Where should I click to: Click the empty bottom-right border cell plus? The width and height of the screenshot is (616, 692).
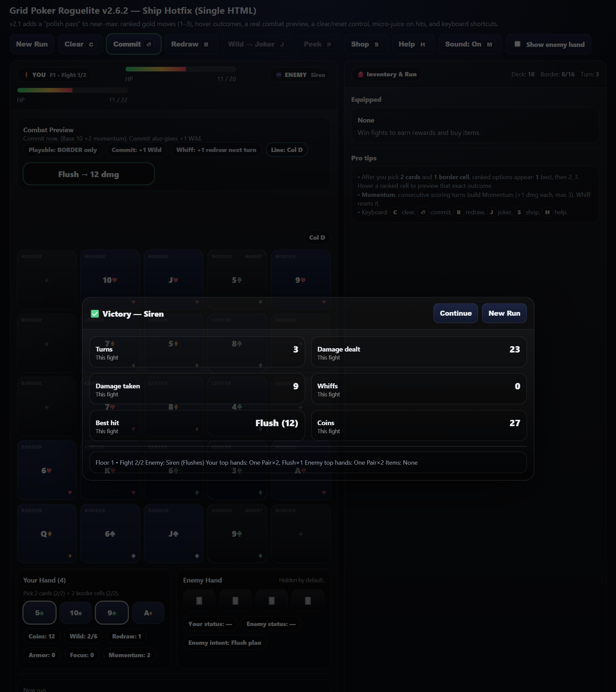300,534
